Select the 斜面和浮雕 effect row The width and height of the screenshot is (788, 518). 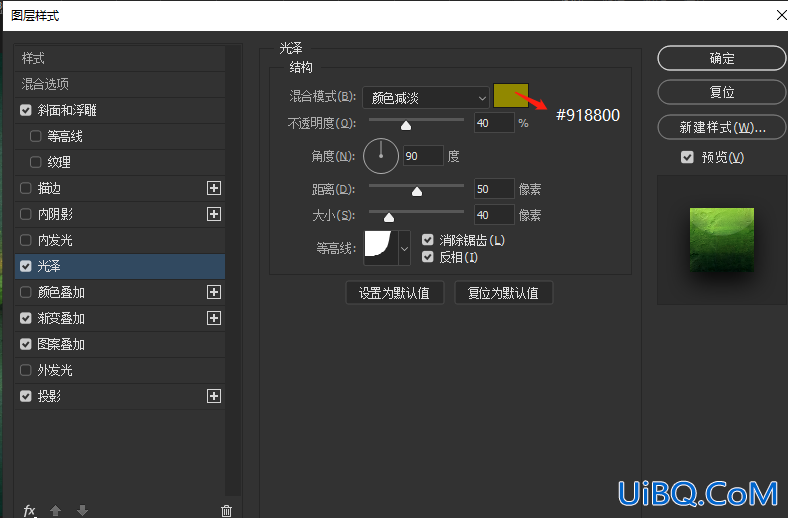coord(120,110)
